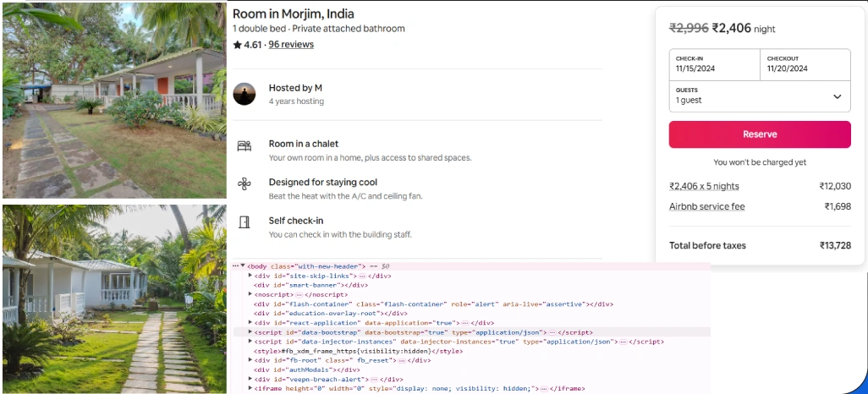
Task: Expand the fb-root div node
Action: (250, 360)
